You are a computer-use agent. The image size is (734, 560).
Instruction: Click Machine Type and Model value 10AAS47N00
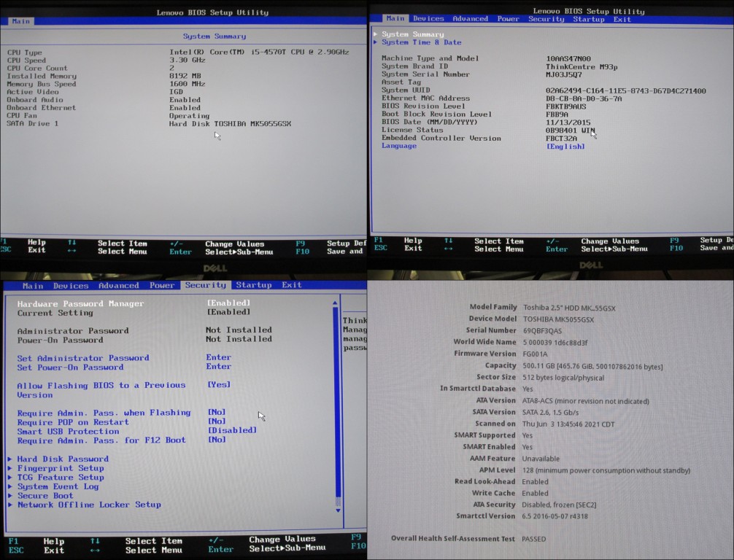(568, 59)
